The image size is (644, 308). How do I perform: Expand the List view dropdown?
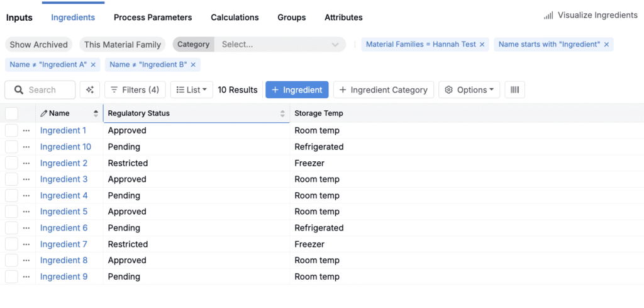click(x=192, y=90)
